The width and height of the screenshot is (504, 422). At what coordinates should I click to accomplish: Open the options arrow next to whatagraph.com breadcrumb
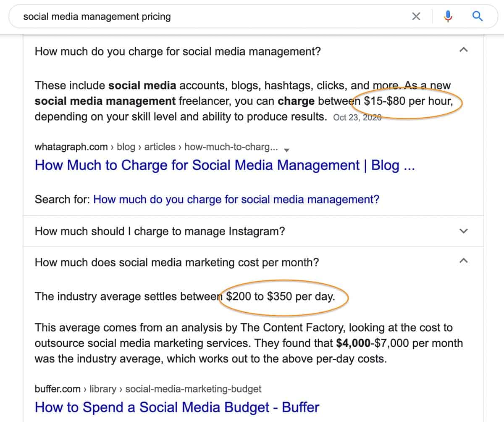tap(287, 150)
